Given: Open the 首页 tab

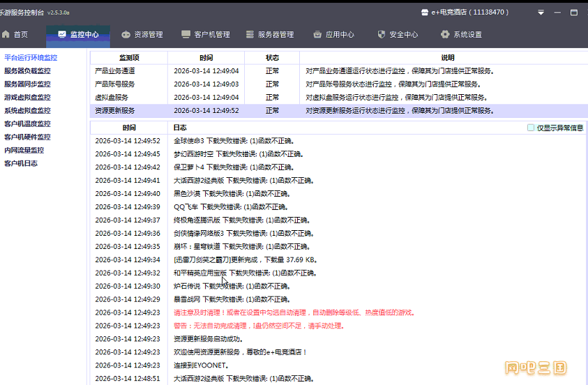Looking at the screenshot, I should click(15, 34).
